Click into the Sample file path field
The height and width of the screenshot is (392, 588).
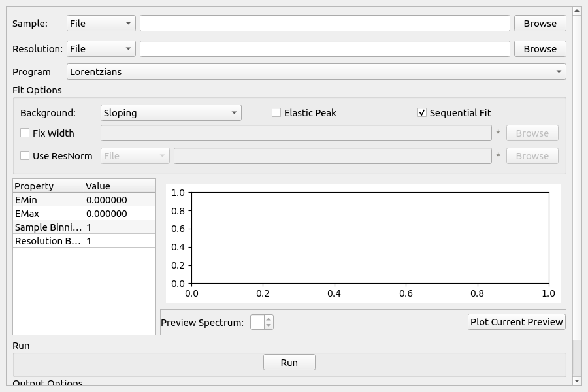(325, 24)
